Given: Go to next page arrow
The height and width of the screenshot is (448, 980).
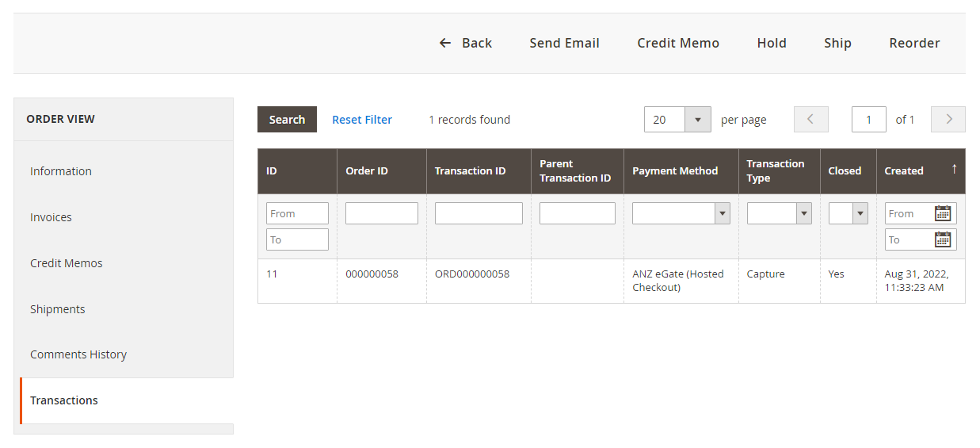Looking at the screenshot, I should (948, 120).
